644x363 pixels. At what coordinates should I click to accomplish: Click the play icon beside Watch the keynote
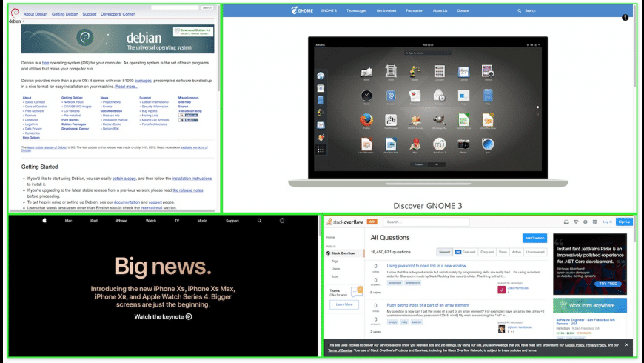[x=189, y=316]
